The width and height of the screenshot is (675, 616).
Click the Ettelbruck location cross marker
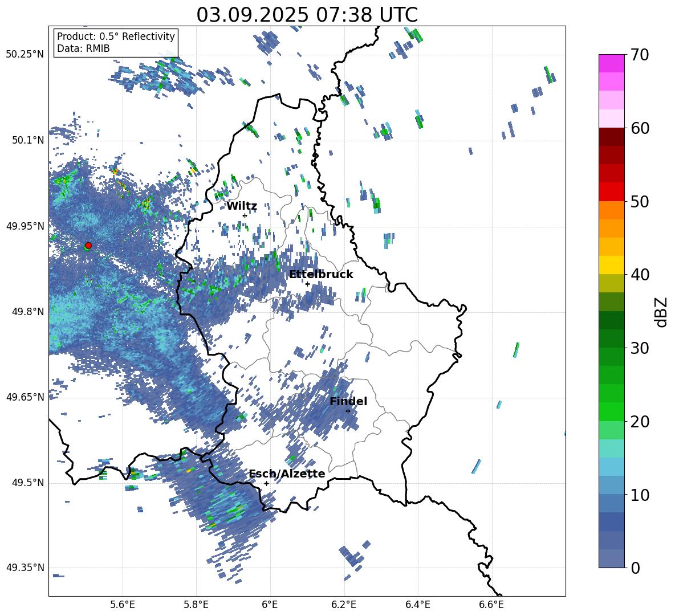(307, 284)
